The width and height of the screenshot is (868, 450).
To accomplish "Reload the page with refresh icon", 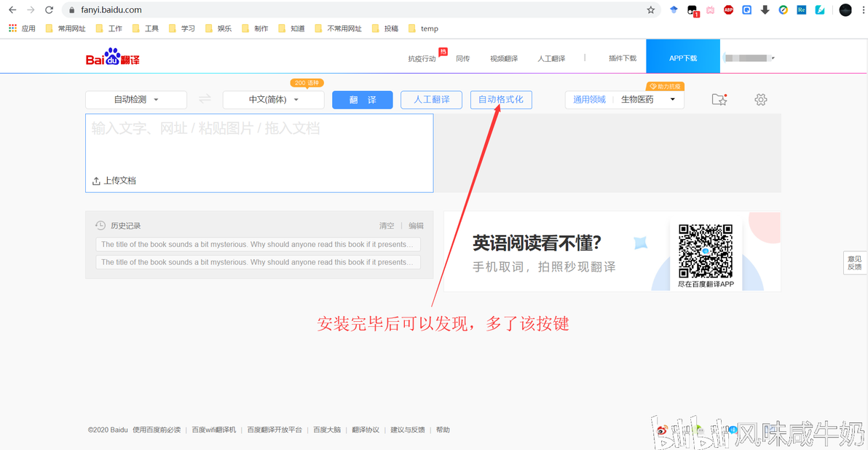I will 49,10.
